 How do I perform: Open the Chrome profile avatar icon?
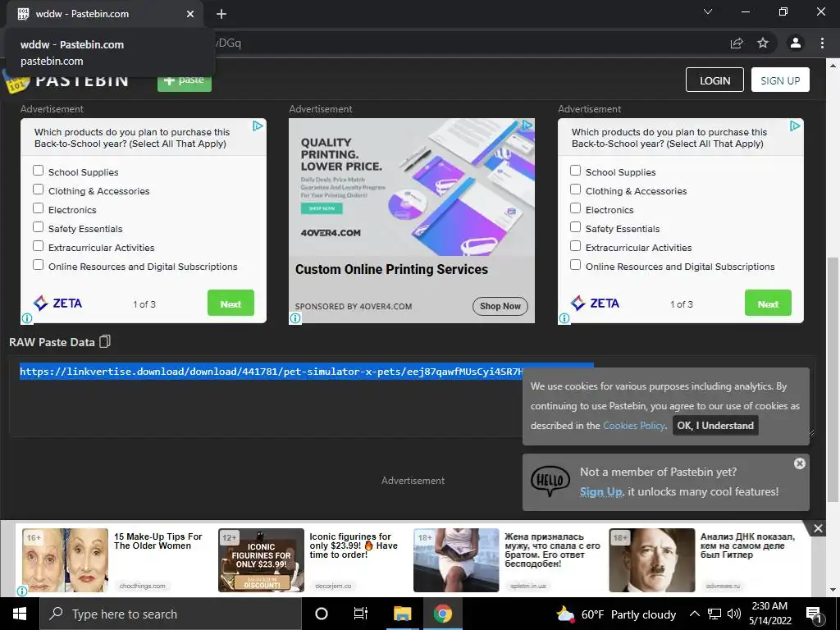796,43
